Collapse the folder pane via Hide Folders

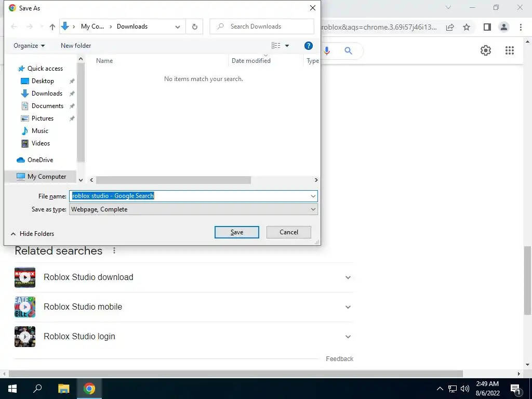tap(32, 234)
